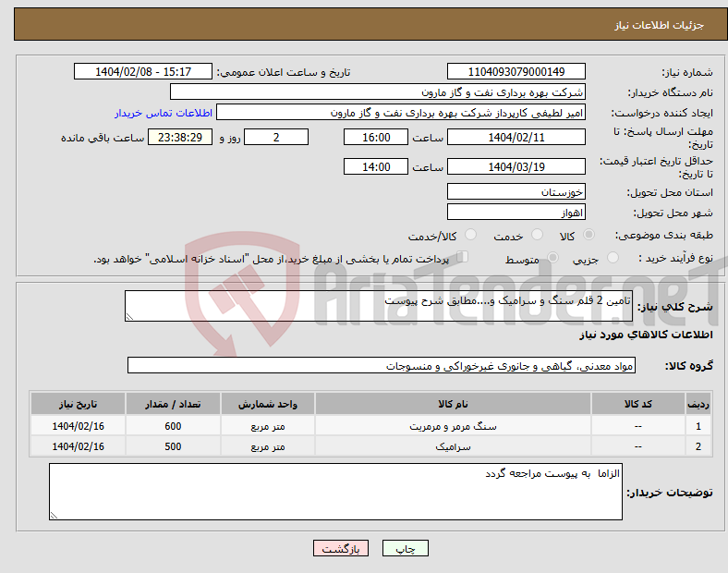Toggle the اسناد خزانه اسلامی payment checkbox

pyautogui.click(x=462, y=257)
